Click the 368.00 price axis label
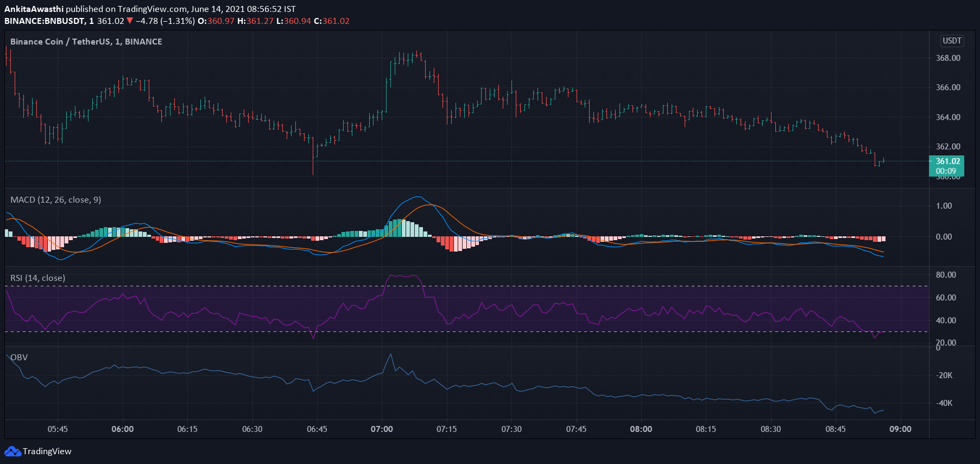The width and height of the screenshot is (980, 464). point(948,58)
